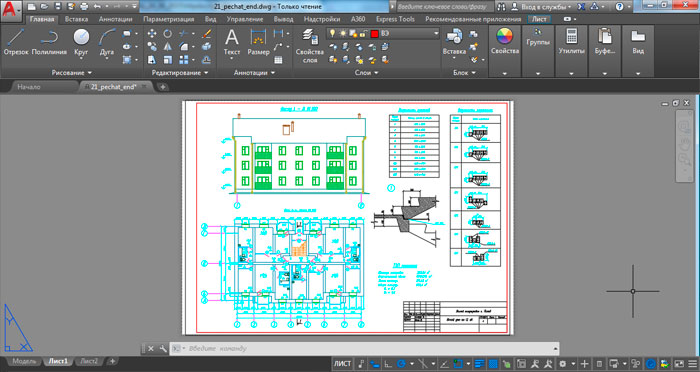Switch to the Модель layout tab

coord(24,361)
